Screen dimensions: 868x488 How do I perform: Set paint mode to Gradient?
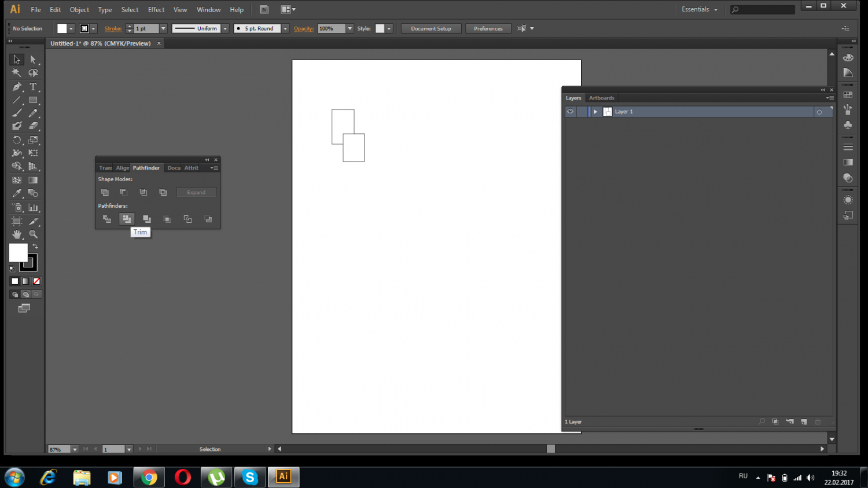(x=25, y=281)
